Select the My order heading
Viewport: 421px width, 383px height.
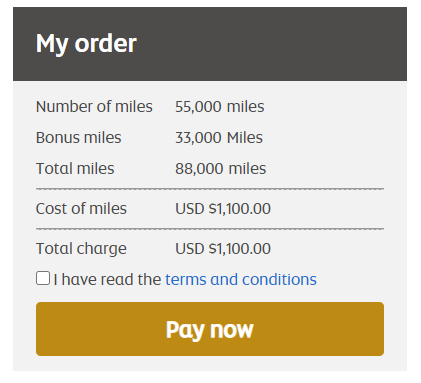point(86,44)
